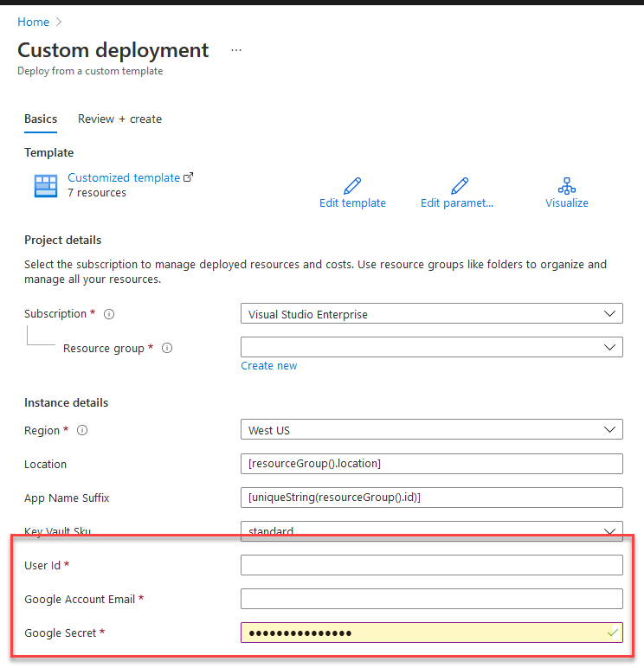
Task: Click the Customized template grid icon
Action: (45, 186)
